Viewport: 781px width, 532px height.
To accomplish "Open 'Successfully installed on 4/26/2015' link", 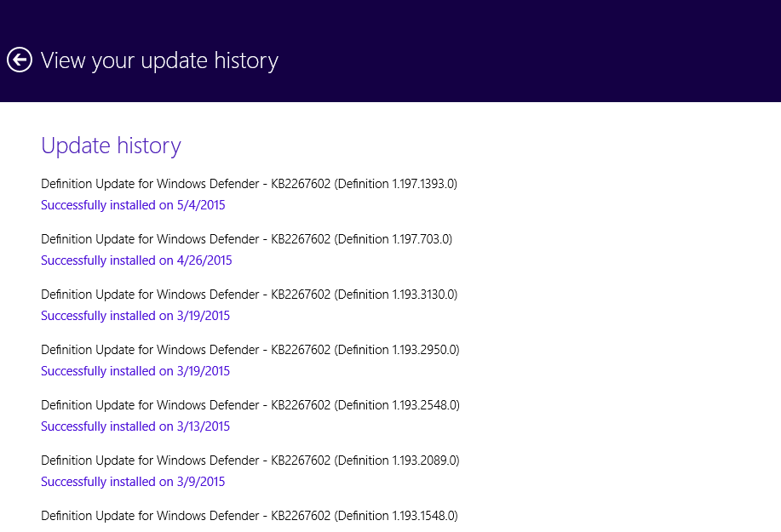I will coord(136,260).
